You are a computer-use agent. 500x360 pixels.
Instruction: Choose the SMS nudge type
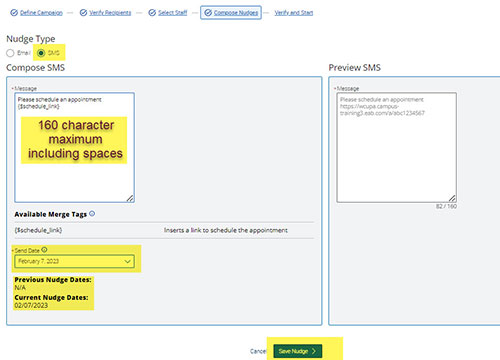tap(41, 53)
